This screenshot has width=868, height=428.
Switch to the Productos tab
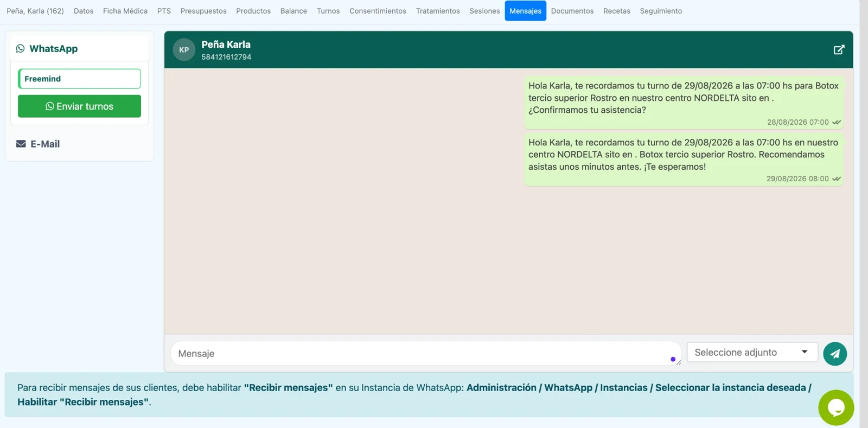point(253,11)
